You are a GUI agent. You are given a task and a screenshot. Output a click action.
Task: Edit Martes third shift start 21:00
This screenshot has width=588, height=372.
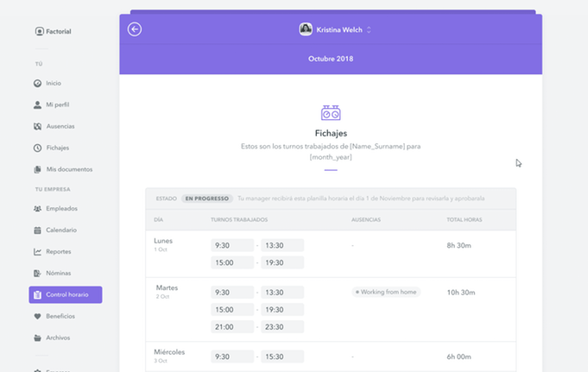click(232, 326)
